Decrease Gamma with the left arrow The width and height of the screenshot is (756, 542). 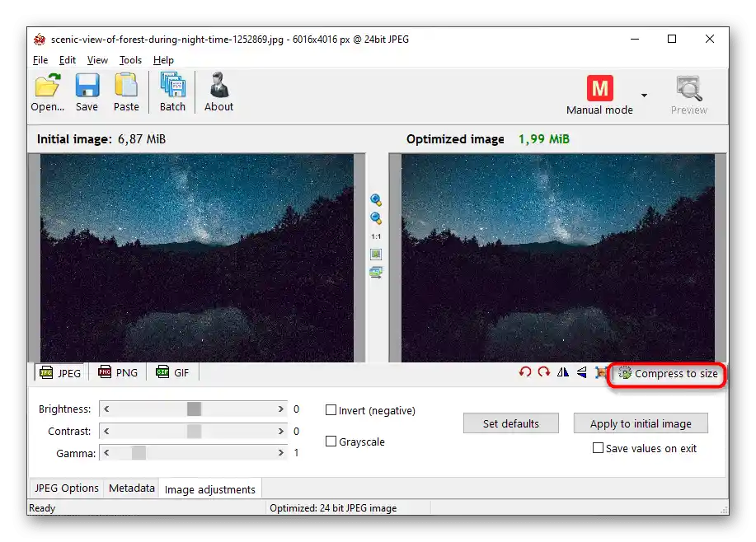click(106, 453)
